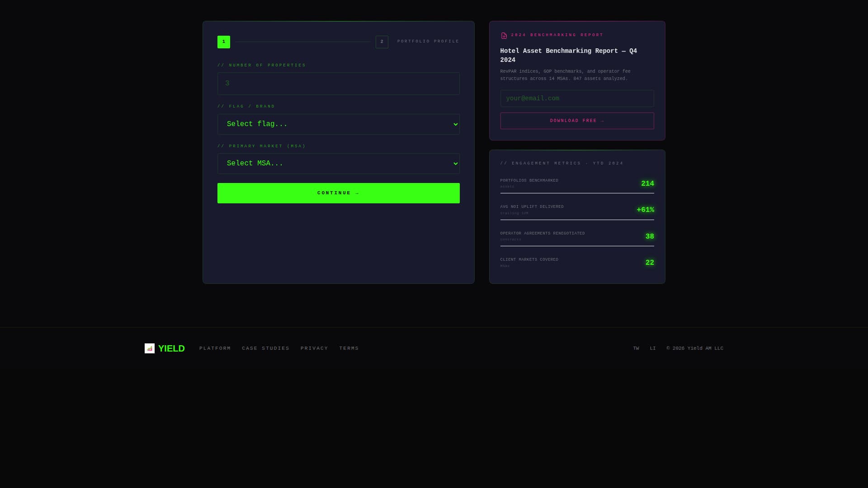The width and height of the screenshot is (868, 488).
Task: Click the LI social icon in footer
Action: coord(652,348)
